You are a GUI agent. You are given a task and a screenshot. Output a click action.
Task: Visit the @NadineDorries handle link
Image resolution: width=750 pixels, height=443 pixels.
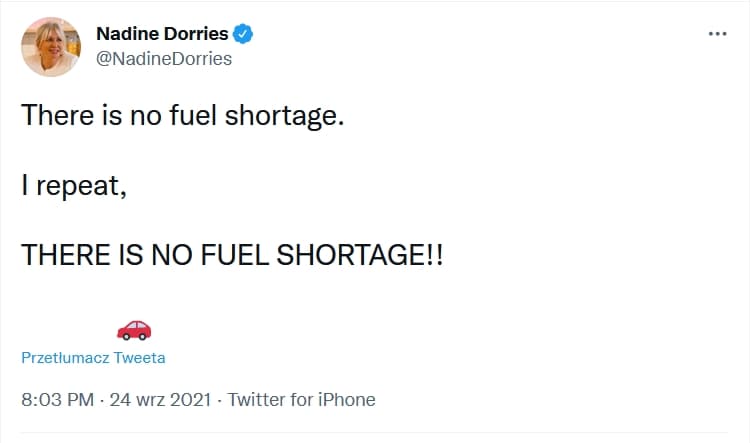pos(164,59)
